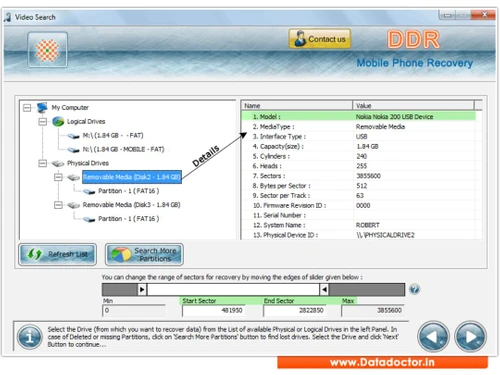
Task: Collapse the Logical Drives node
Action: 42,121
